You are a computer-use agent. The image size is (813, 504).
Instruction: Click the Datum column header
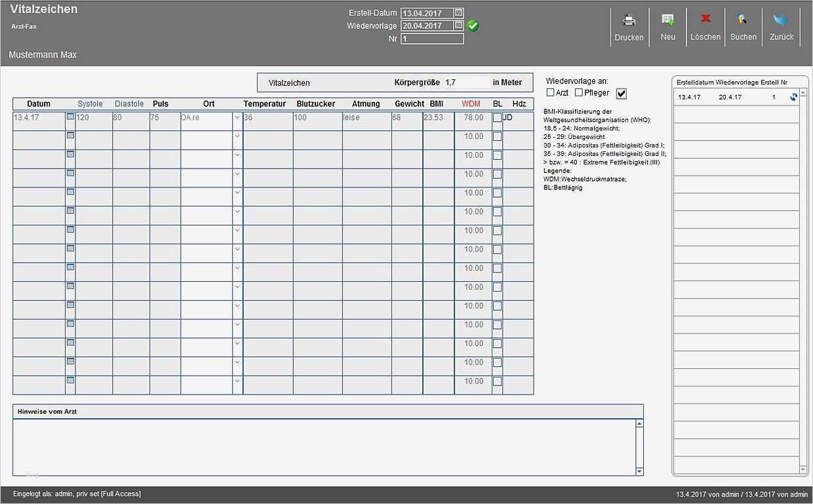click(x=39, y=104)
